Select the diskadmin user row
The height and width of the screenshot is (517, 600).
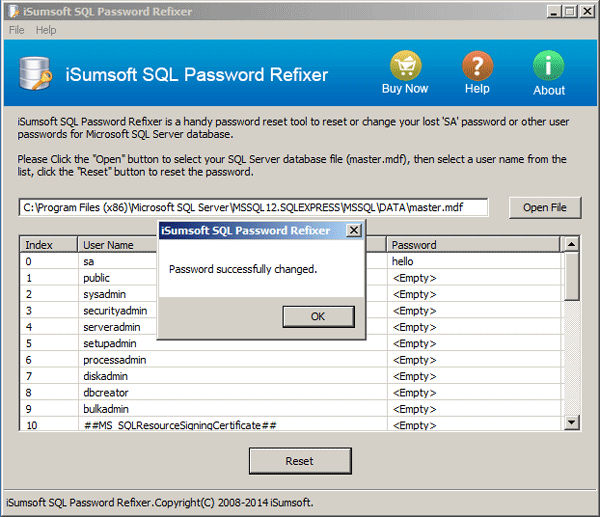click(291, 377)
